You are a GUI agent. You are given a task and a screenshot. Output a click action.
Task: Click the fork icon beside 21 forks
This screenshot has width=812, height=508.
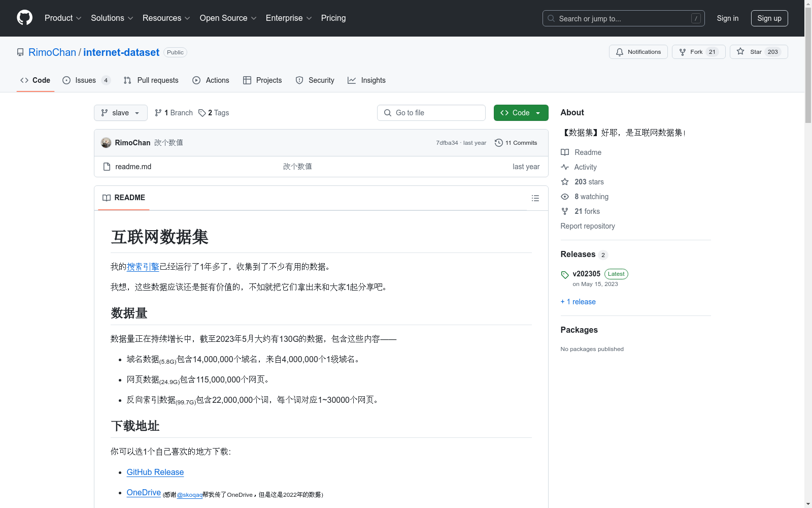point(565,211)
